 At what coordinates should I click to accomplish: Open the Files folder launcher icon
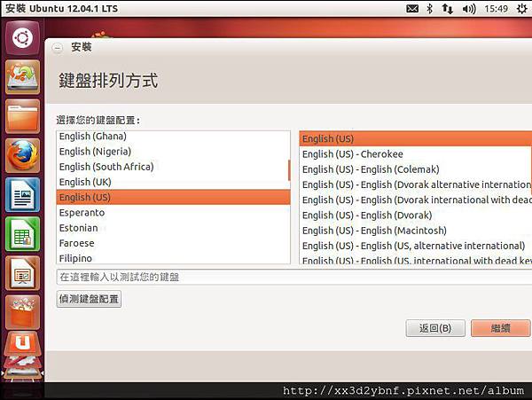click(23, 116)
